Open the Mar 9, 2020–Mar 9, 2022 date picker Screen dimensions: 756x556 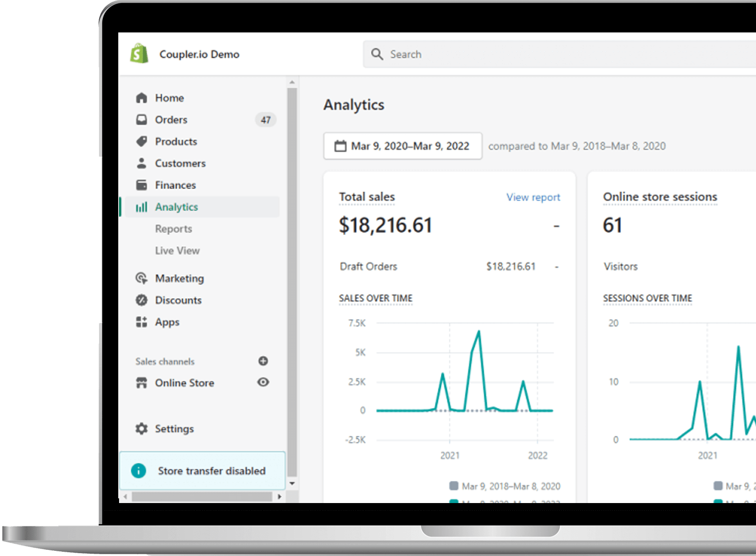tap(403, 146)
